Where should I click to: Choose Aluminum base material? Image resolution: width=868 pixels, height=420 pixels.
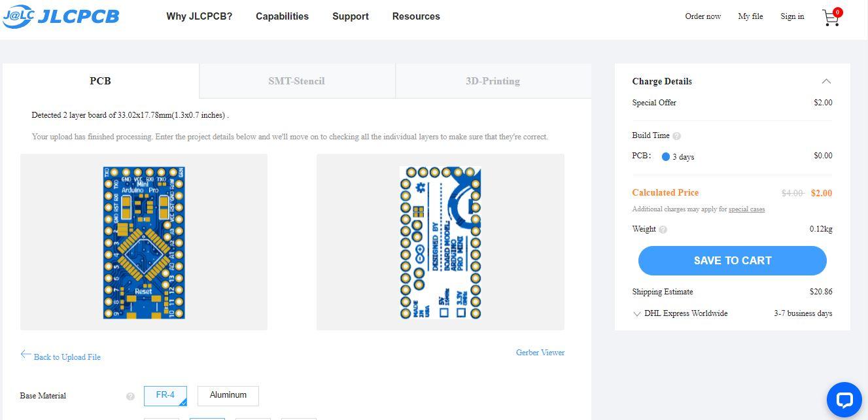tap(228, 396)
